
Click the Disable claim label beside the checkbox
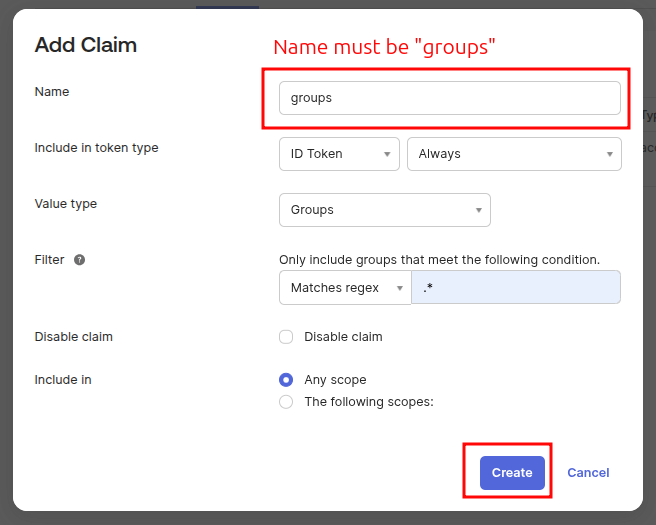coord(343,337)
